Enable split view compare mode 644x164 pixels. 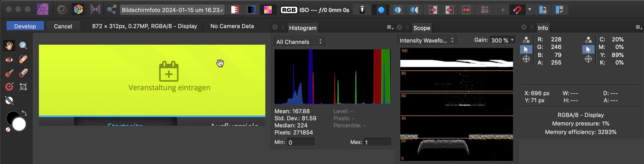click(398, 10)
